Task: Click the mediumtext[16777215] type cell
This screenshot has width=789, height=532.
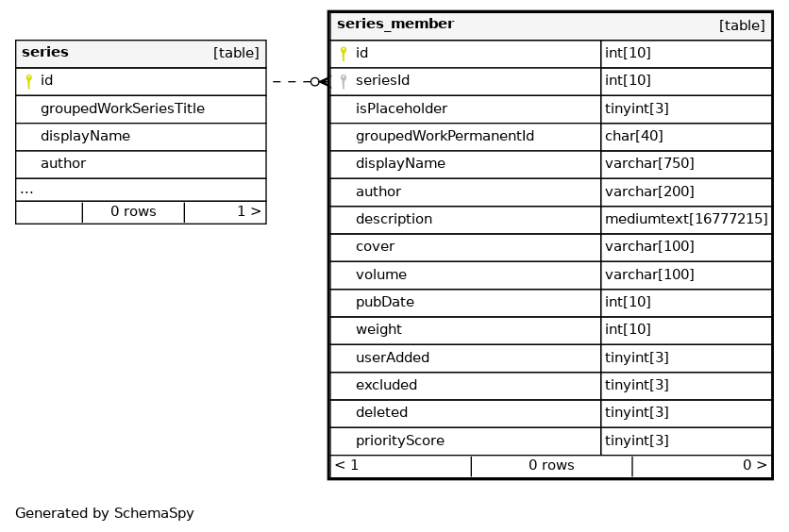Action: pos(686,219)
